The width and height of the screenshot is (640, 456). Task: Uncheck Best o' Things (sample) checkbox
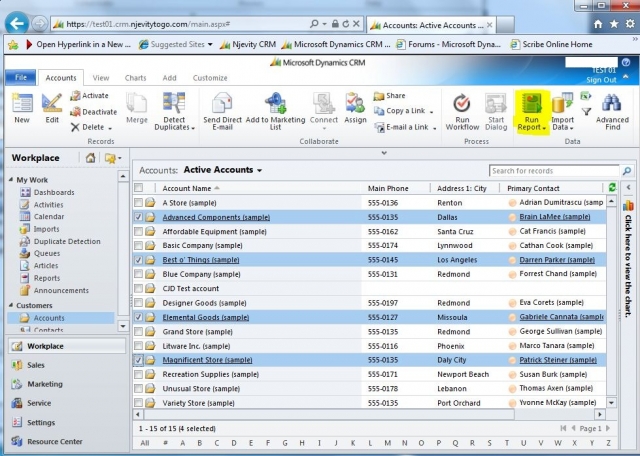(x=138, y=260)
